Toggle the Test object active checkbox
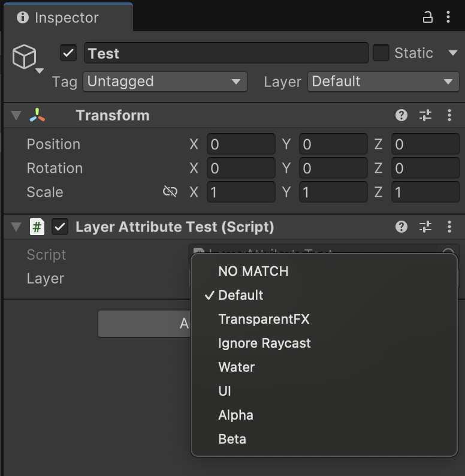Screen dimensions: 465x476 68,53
